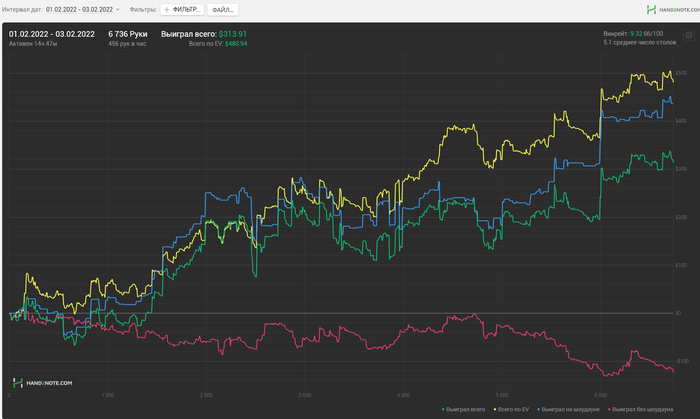Toggle the Выиграл без шоудауна legend entry
The image size is (700, 419).
641,409
